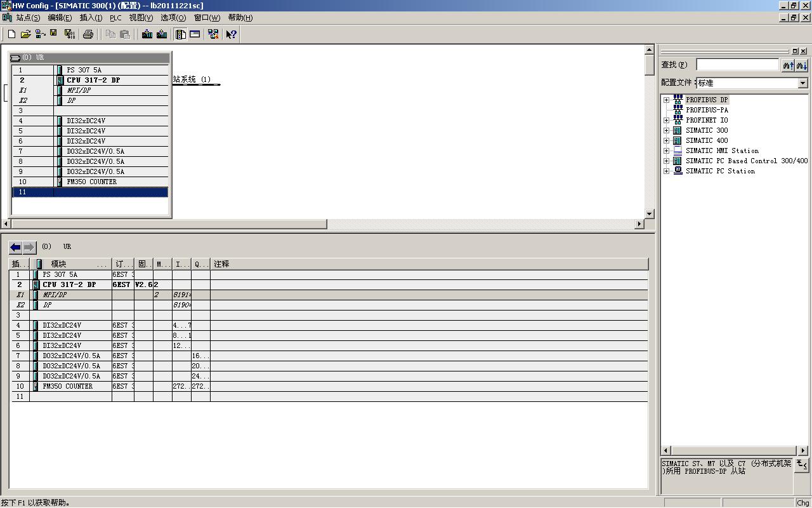The width and height of the screenshot is (812, 508).
Task: Expand the PROFIBUS DP catalog node
Action: click(666, 100)
